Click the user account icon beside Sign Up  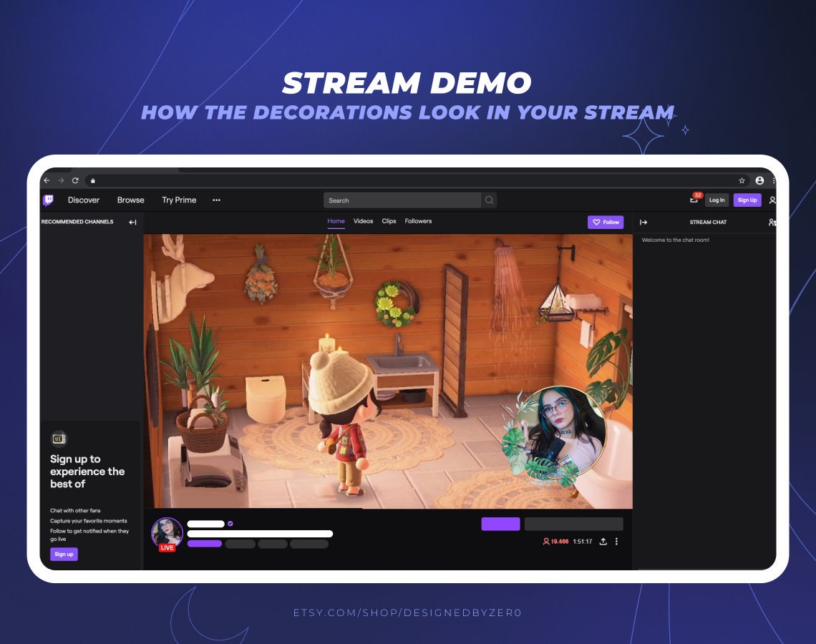(x=772, y=200)
